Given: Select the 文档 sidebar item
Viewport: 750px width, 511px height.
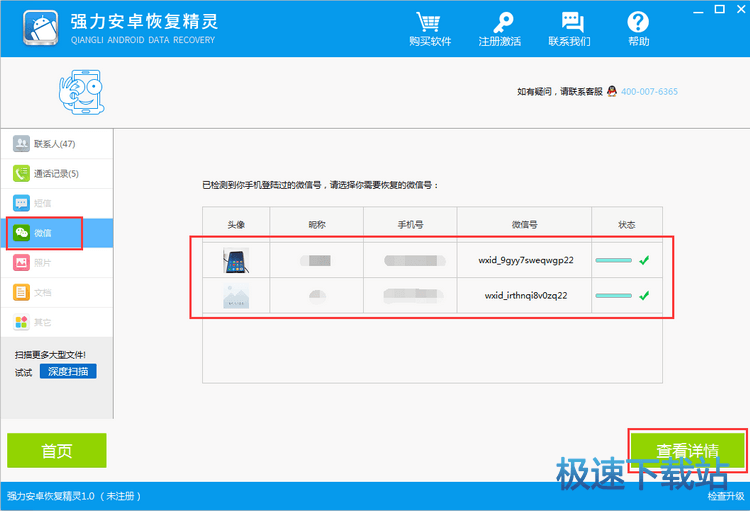Looking at the screenshot, I should pos(57,292).
